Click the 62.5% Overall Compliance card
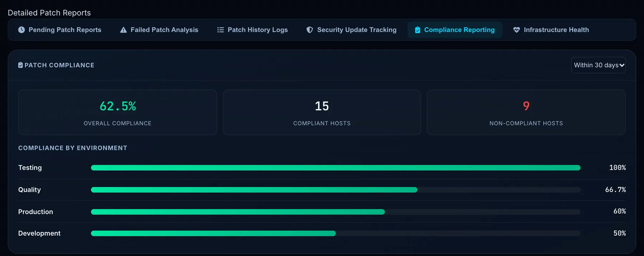This screenshot has height=256, width=644. [118, 112]
